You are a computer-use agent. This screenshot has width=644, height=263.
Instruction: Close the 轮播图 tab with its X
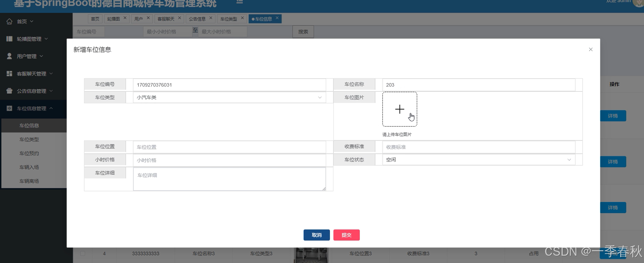125,18
